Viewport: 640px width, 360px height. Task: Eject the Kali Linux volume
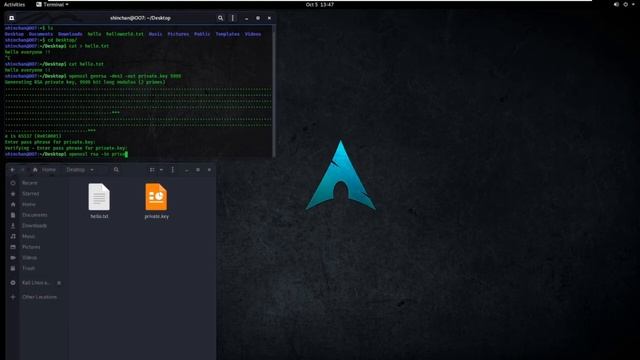pos(59,282)
